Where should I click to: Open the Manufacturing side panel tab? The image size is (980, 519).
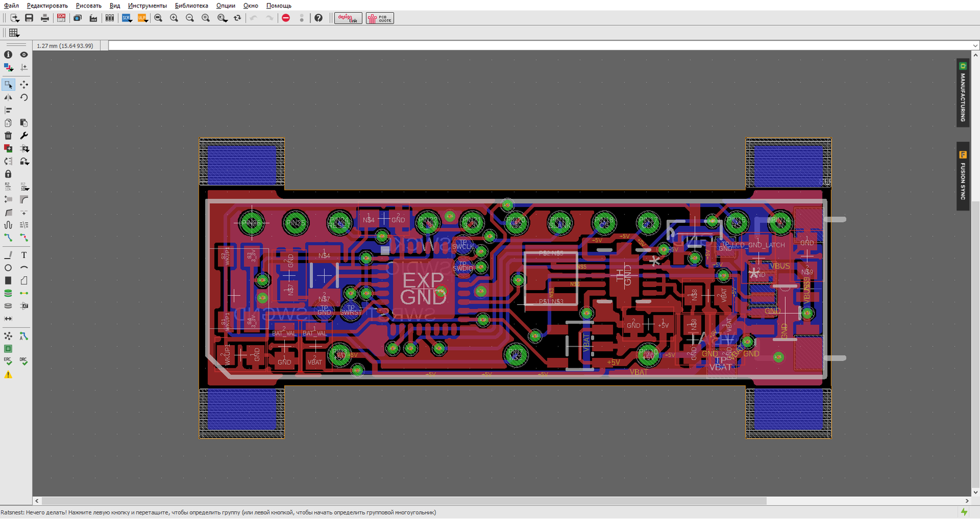[x=963, y=93]
